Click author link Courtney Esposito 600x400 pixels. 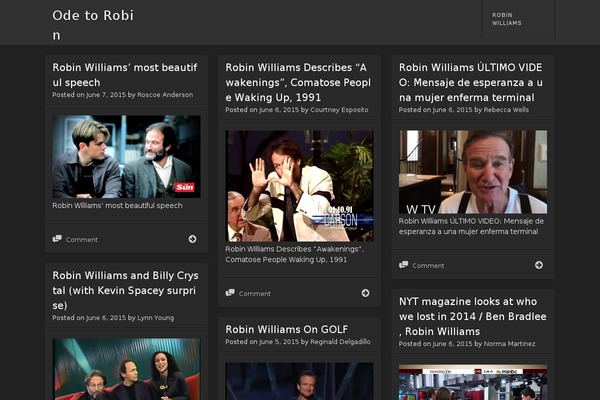tap(339, 110)
